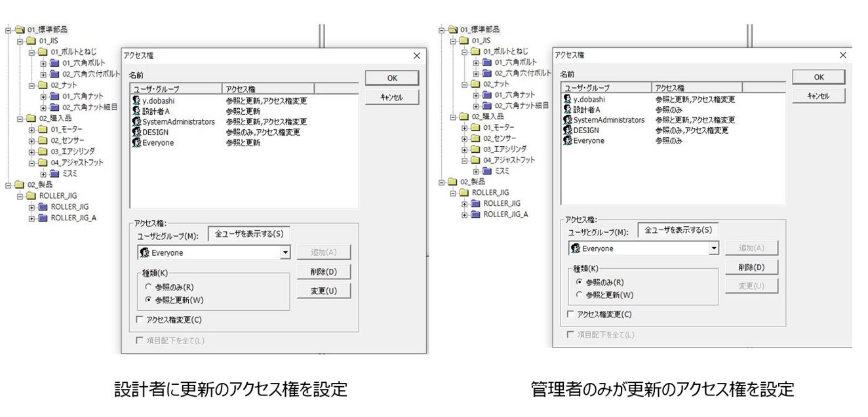This screenshot has width=868, height=417.
Task: Click 削除(D) button in right dialog
Action: (x=751, y=268)
